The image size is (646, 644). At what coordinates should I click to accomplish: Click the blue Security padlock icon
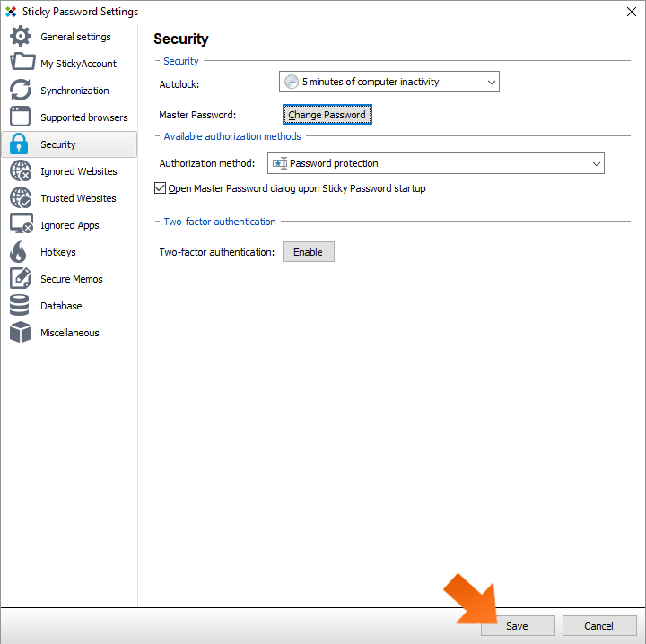click(19, 144)
